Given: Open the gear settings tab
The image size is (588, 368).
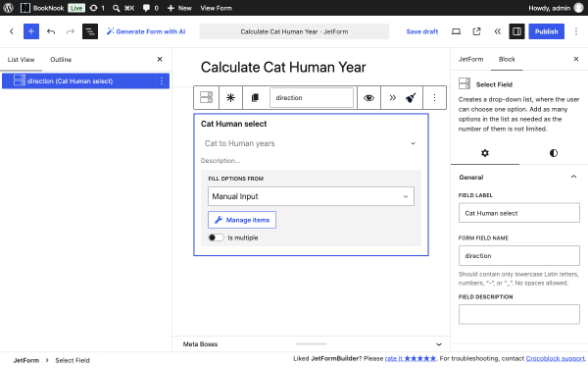Looking at the screenshot, I should (x=485, y=153).
